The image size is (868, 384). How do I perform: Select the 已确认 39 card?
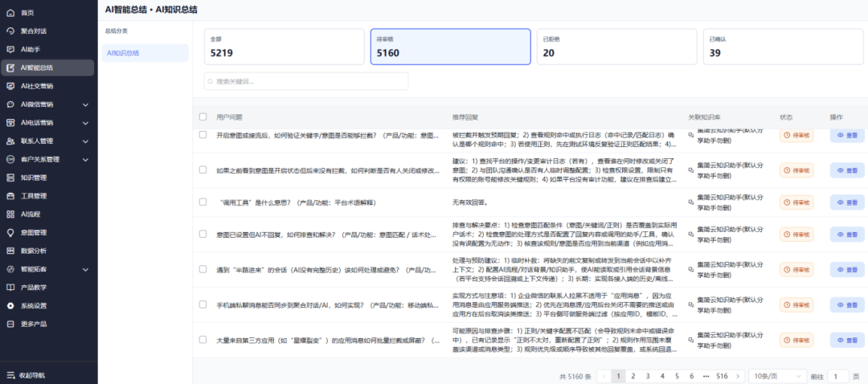(x=784, y=47)
